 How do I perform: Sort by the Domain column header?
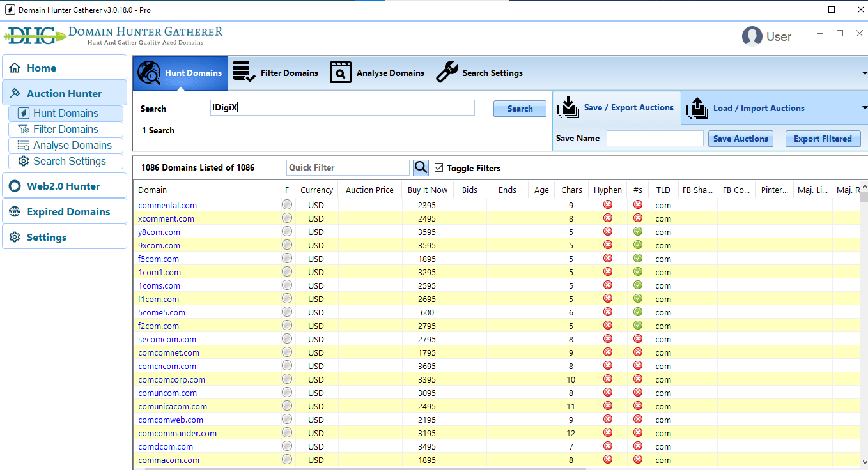pos(207,190)
